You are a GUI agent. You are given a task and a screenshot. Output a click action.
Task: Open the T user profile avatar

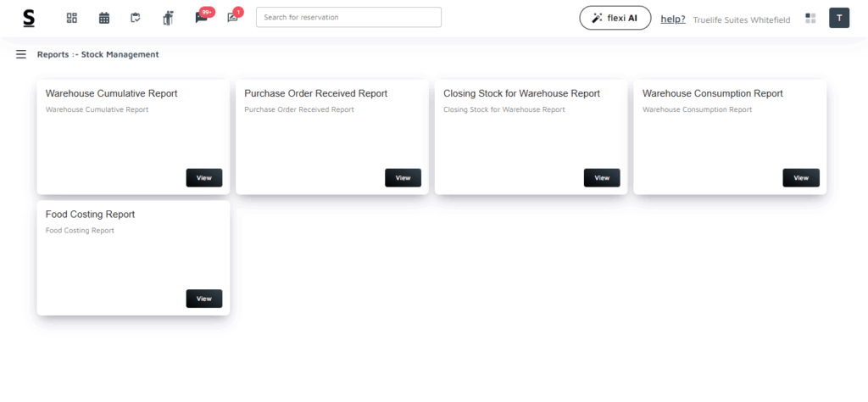838,18
